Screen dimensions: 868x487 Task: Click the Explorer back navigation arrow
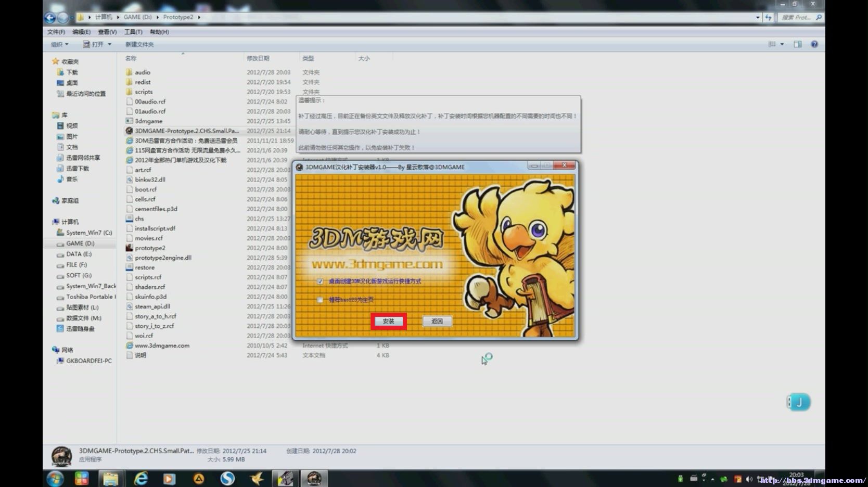click(50, 18)
